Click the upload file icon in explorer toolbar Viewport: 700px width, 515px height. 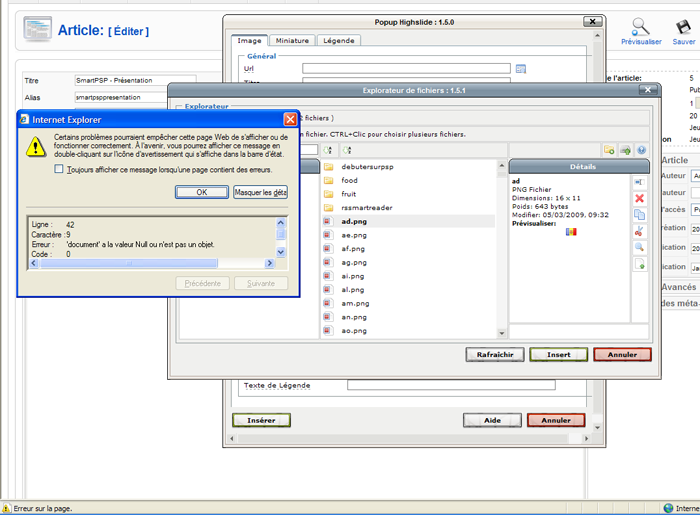(x=625, y=150)
